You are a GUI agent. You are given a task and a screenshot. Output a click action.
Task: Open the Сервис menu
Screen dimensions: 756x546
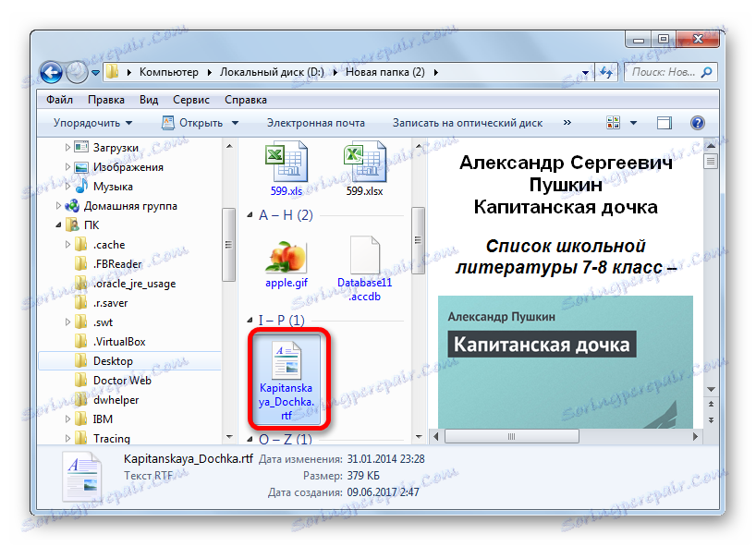point(191,100)
